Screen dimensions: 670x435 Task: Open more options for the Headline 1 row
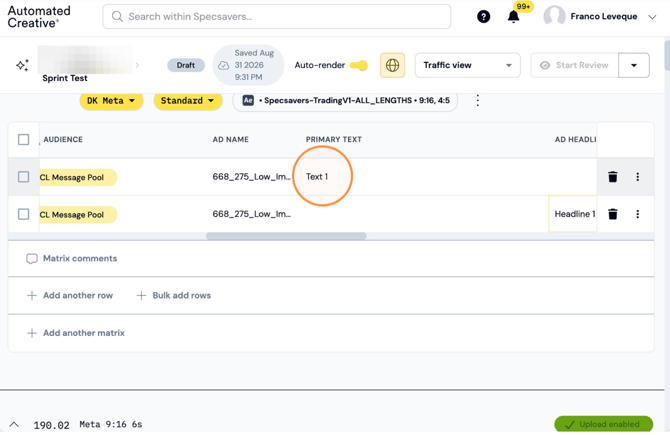click(638, 214)
